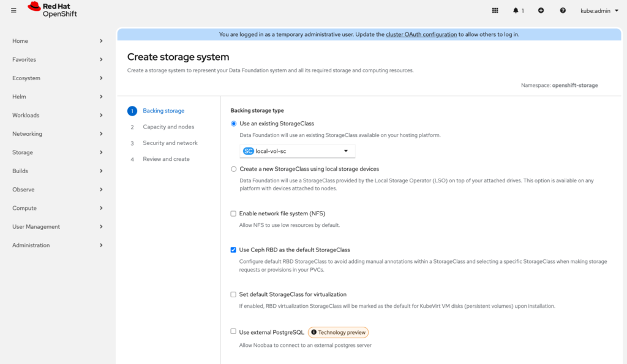Image resolution: width=627 pixels, height=364 pixels.
Task: Toggle the hamburger navigation menu
Action: (x=14, y=10)
